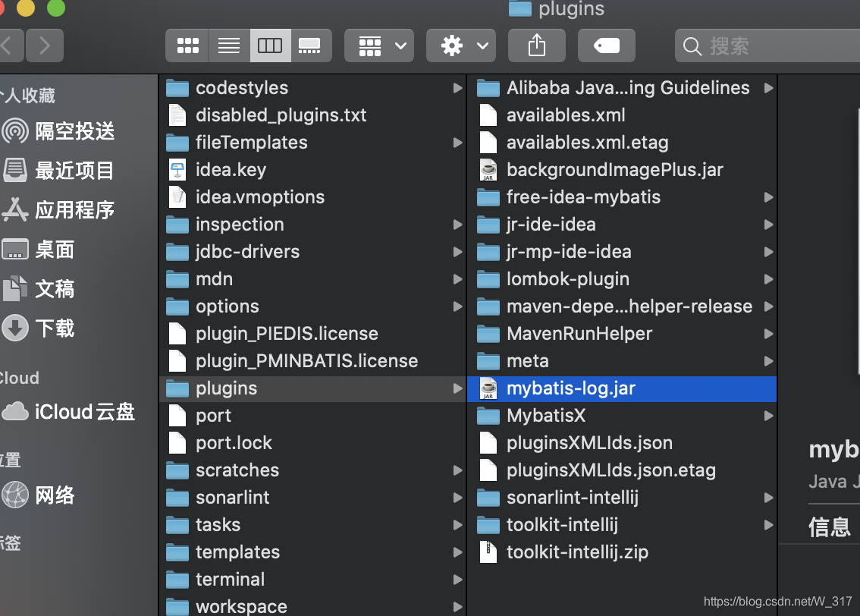860x616 pixels.
Task: Select pluginsXMLIds.json.etag file
Action: pos(622,470)
